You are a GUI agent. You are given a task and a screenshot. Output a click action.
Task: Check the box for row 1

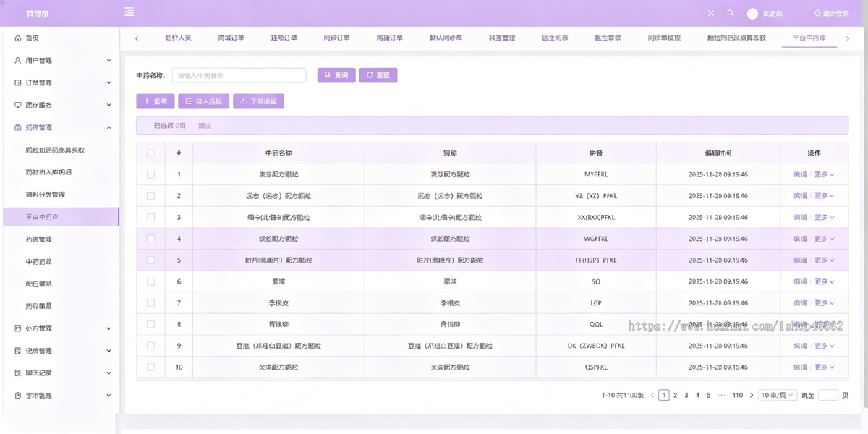pyautogui.click(x=150, y=174)
